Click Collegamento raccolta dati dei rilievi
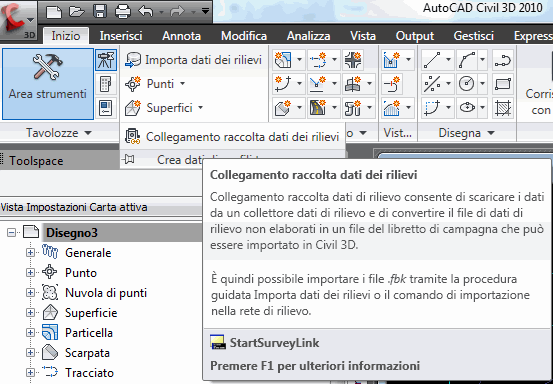 pos(232,136)
